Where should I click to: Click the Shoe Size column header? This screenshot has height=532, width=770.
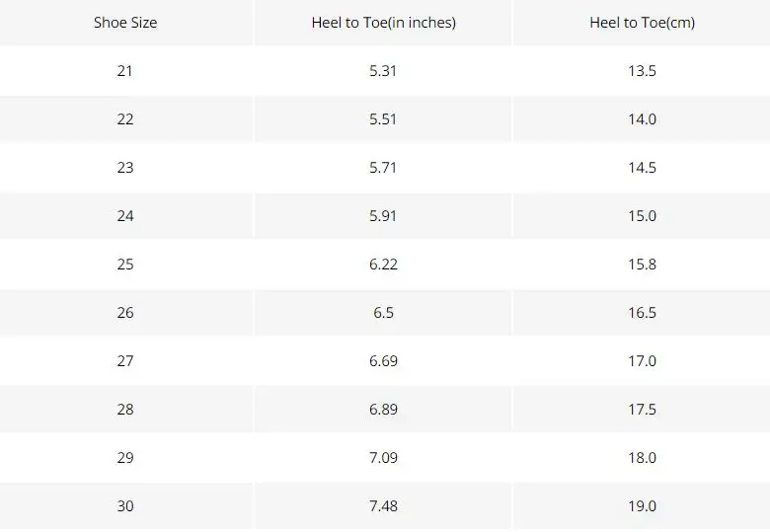click(x=125, y=22)
